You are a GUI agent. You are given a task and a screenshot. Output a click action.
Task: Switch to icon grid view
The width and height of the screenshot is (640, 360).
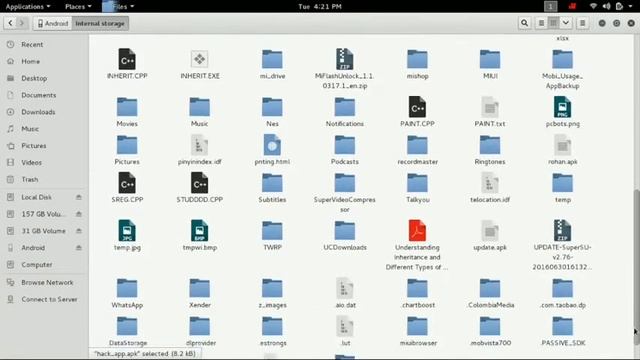coord(553,23)
